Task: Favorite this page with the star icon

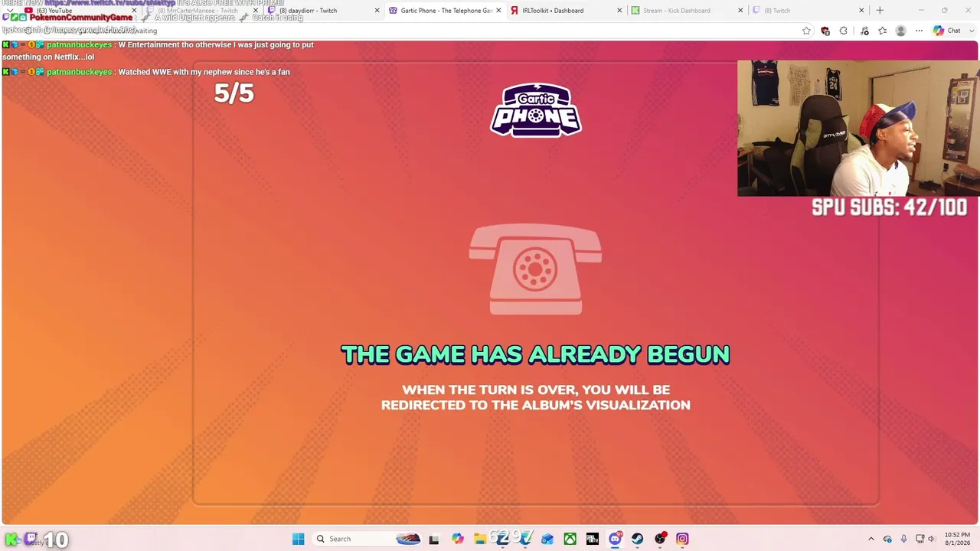Action: tap(806, 31)
